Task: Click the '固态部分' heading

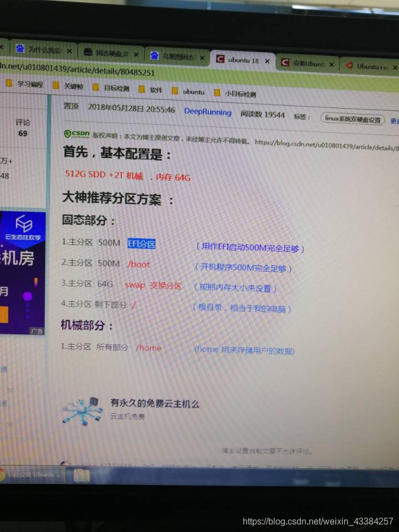Action: 88,220
